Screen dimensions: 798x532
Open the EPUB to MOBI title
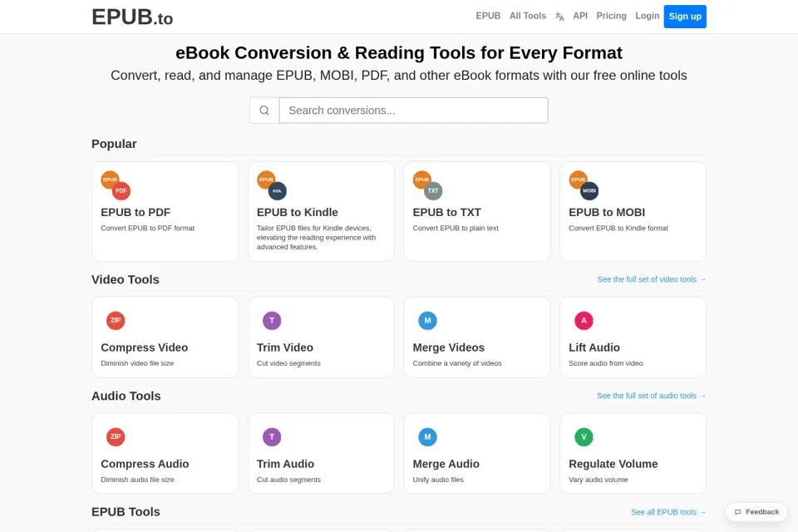click(607, 212)
